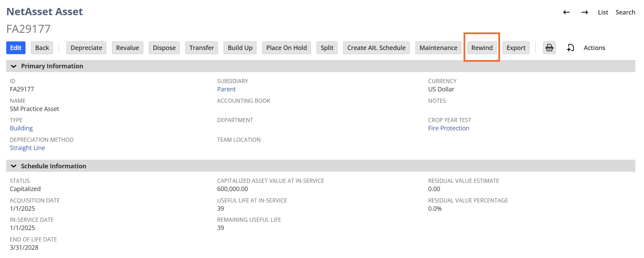The width and height of the screenshot is (644, 258).
Task: Click the blue Edit button
Action: point(16,48)
